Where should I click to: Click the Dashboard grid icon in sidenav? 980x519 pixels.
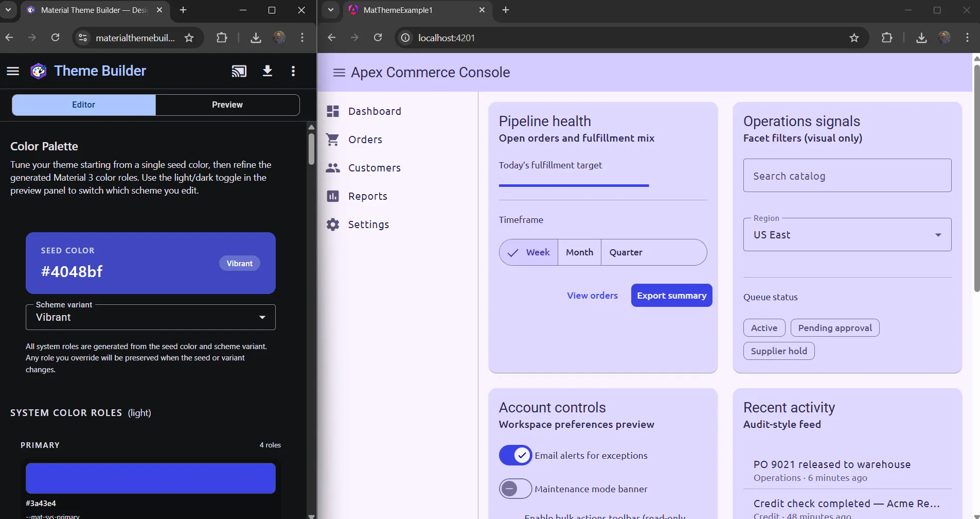tap(333, 111)
